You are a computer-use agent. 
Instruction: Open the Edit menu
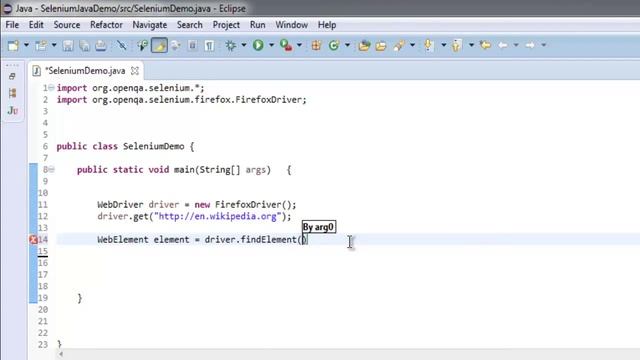pyautogui.click(x=36, y=25)
